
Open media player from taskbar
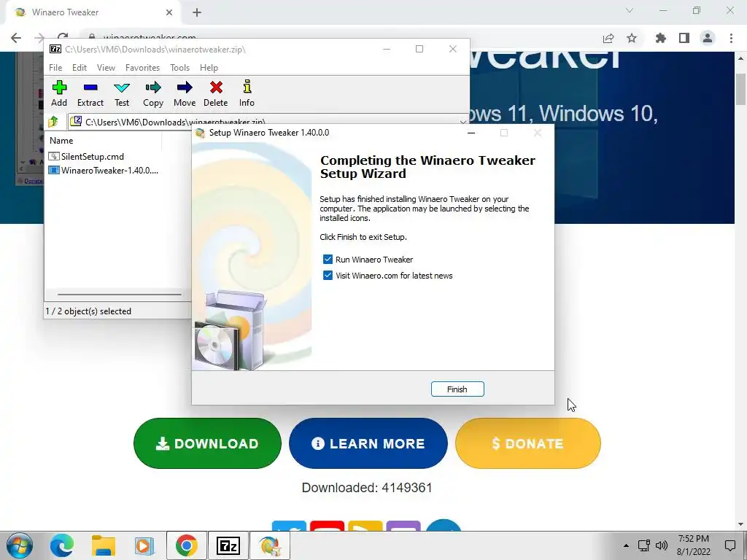point(144,545)
